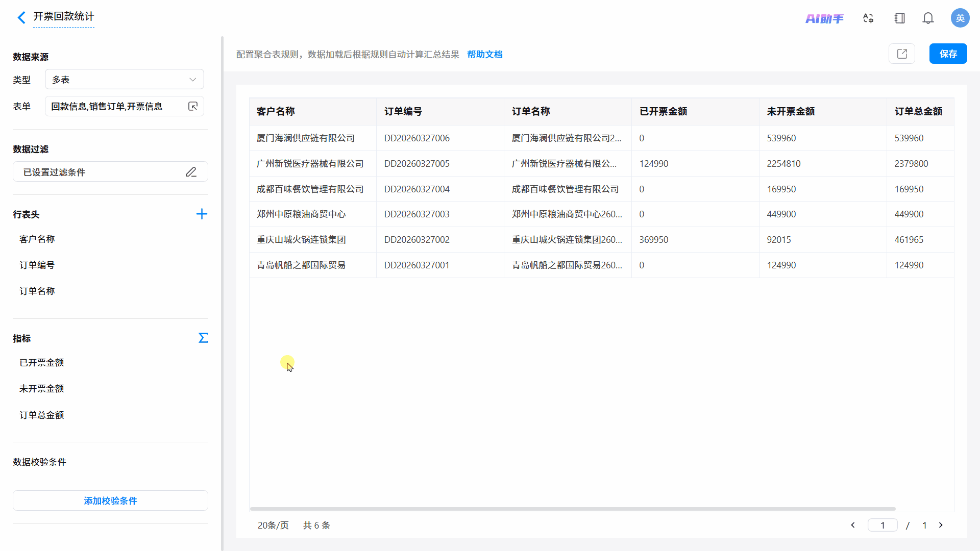980x551 pixels.
Task: Click the 开票回款统计 title
Action: pyautogui.click(x=64, y=16)
